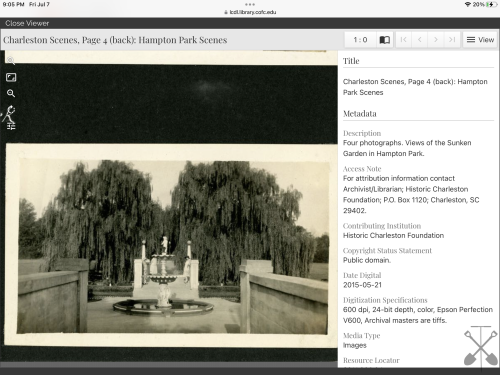Tap the battery status indicator

click(491, 4)
